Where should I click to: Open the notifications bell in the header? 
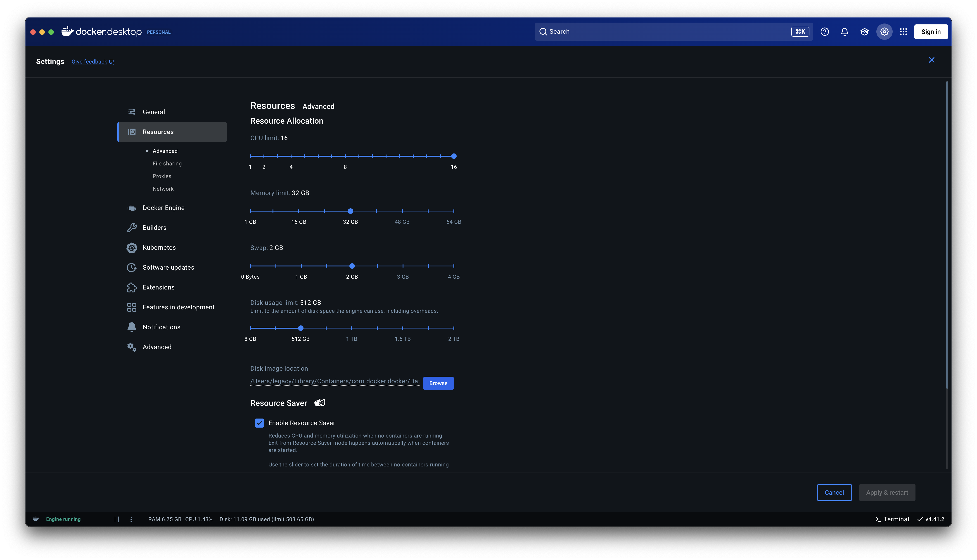click(x=844, y=32)
